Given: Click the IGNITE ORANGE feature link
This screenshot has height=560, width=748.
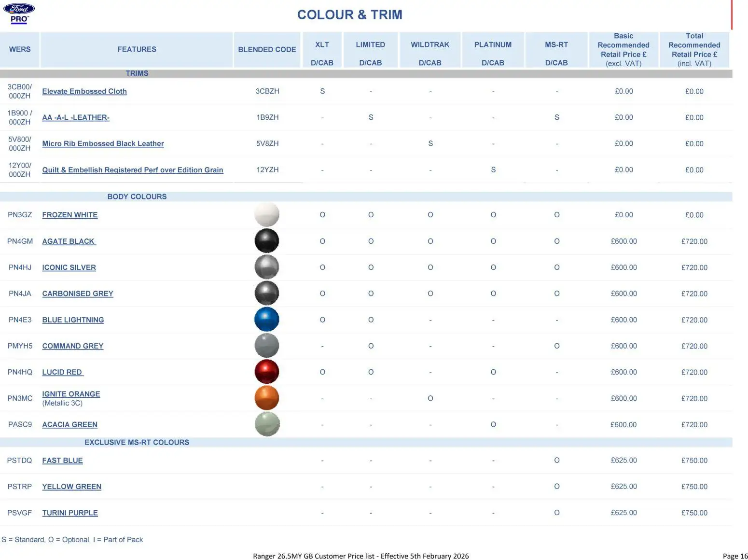Looking at the screenshot, I should click(x=71, y=394).
